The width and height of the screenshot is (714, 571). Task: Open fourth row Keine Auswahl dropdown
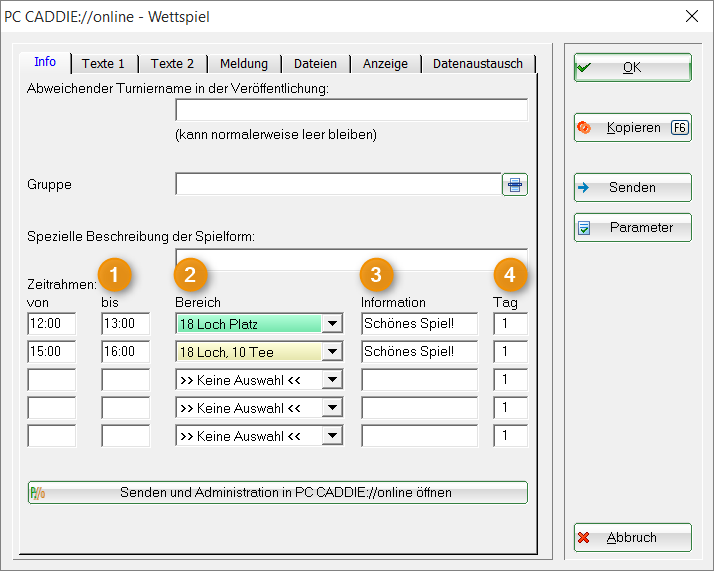pos(332,408)
